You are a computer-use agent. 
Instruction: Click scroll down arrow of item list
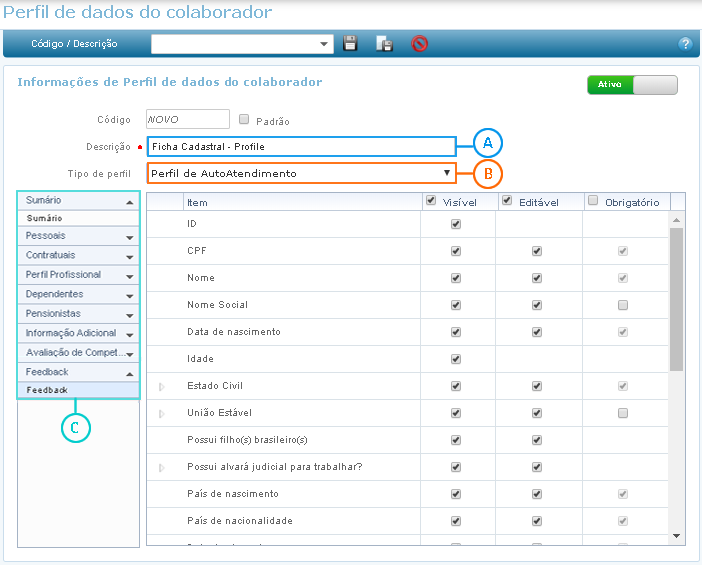click(676, 536)
